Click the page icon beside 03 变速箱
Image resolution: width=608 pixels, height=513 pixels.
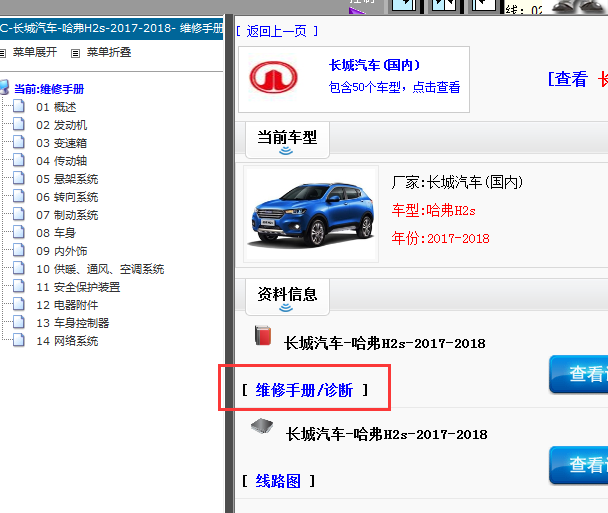pos(19,142)
